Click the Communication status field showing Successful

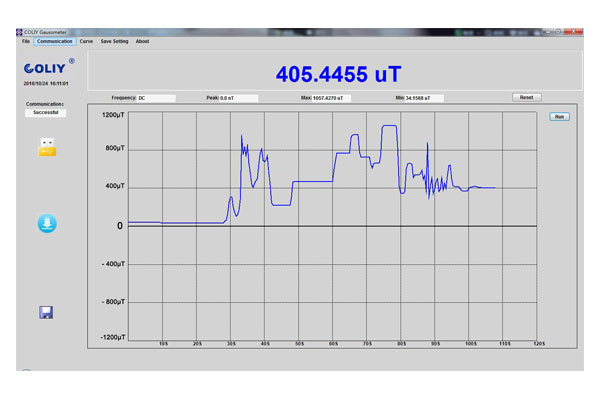pos(45,113)
